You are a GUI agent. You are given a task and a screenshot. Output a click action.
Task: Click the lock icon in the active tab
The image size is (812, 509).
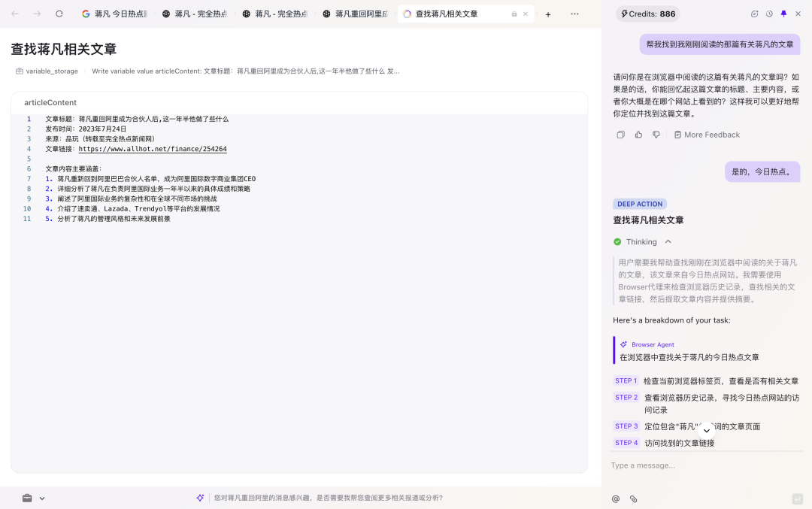pos(514,13)
